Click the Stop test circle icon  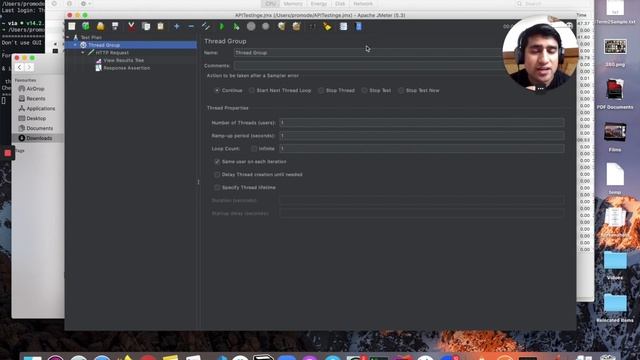point(251,27)
